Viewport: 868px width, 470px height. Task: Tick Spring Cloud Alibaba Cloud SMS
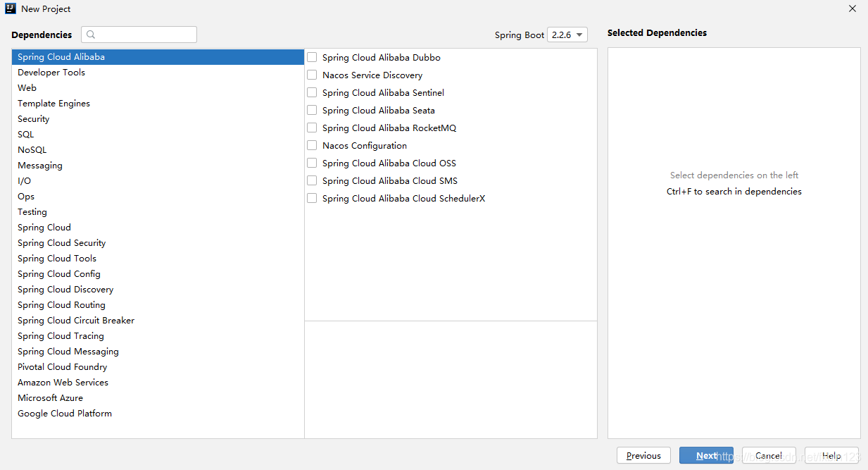click(312, 181)
